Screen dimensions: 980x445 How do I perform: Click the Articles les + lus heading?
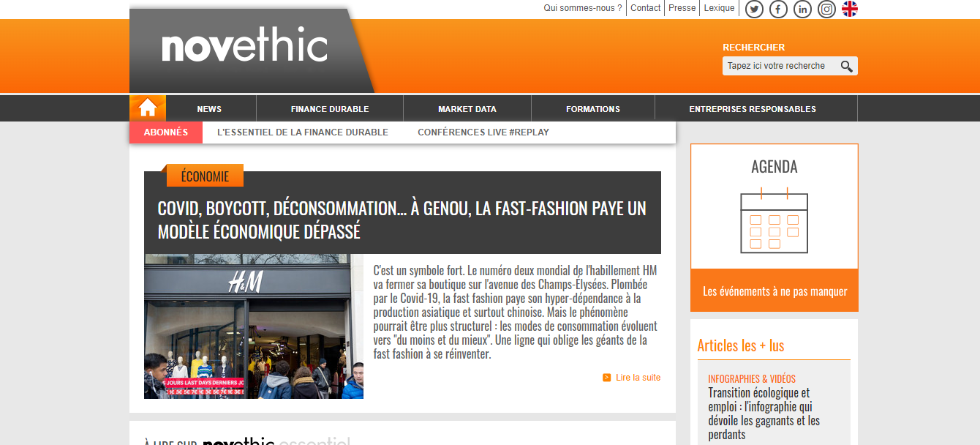tap(741, 345)
